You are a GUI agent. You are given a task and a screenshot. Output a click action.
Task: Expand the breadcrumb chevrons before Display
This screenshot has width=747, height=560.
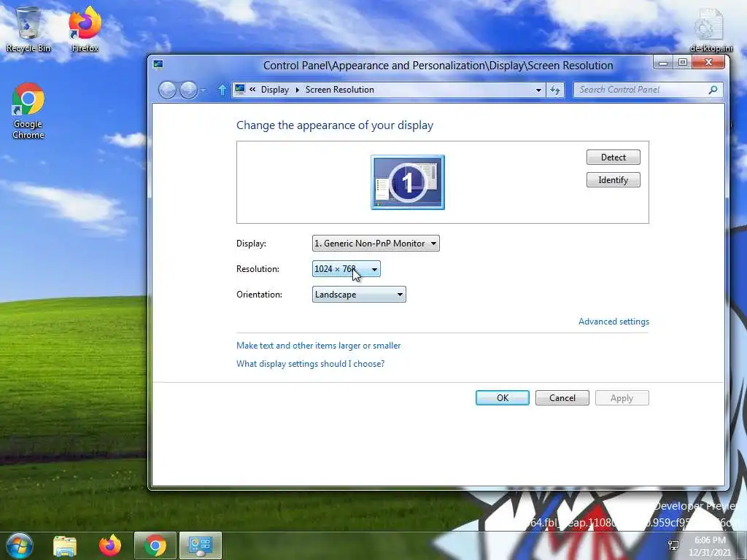252,89
